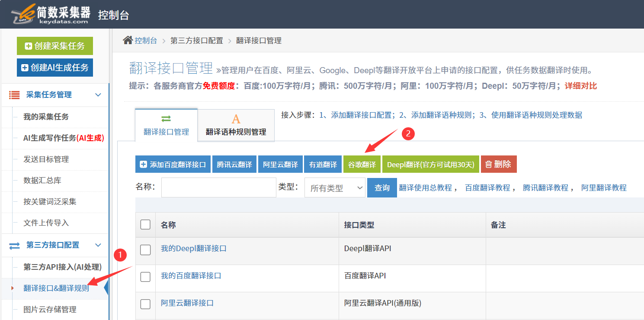Click 添加百度翻译接口 button
Viewport: 644px width, 320px height.
173,165
